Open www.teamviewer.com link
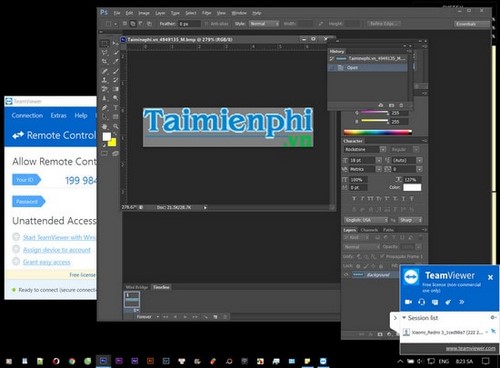Viewport: 500px width, 368px height. click(x=471, y=348)
